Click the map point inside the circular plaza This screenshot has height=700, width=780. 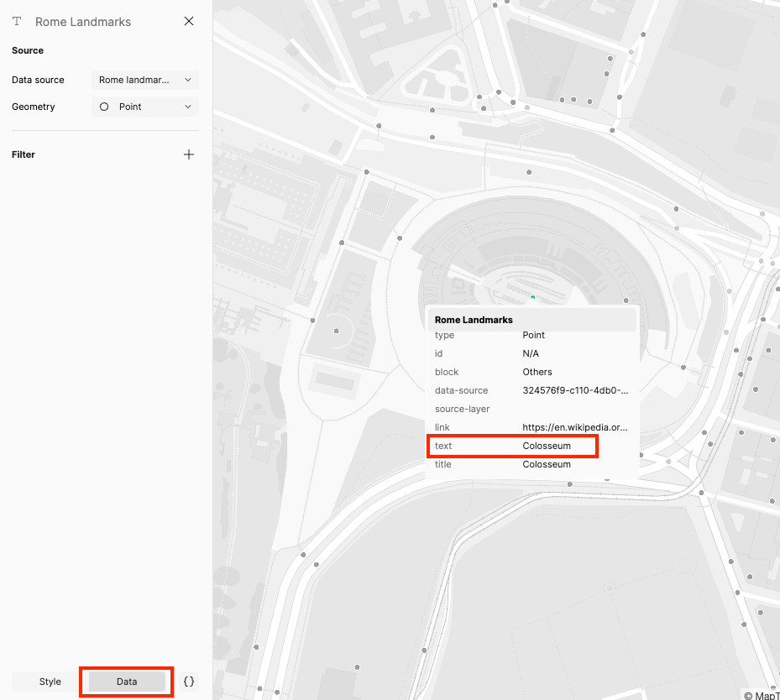pyautogui.click(x=337, y=331)
